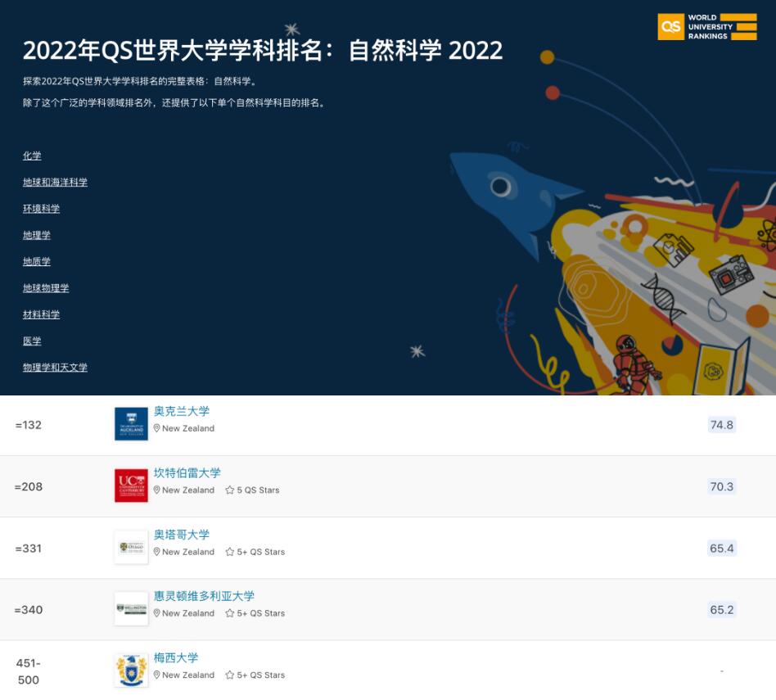Click the 坎特伯雷大学 university name
This screenshot has width=776, height=700.
187,472
